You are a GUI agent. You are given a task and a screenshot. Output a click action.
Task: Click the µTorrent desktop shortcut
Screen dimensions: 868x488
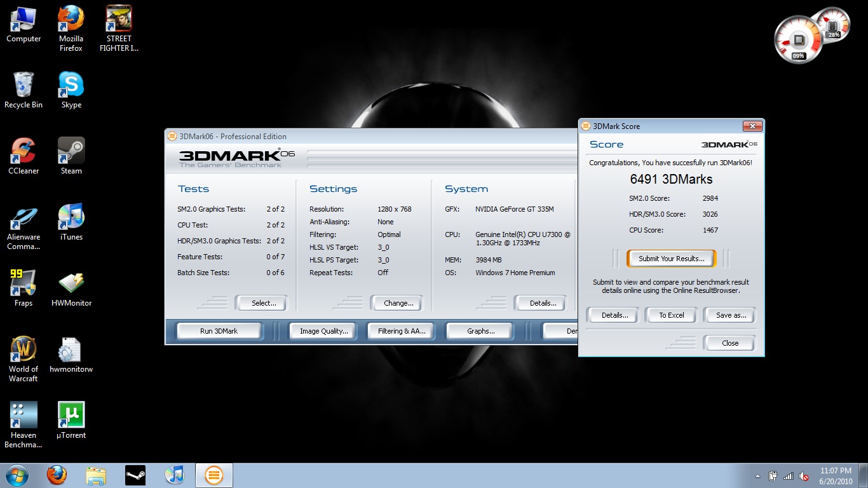pyautogui.click(x=71, y=421)
